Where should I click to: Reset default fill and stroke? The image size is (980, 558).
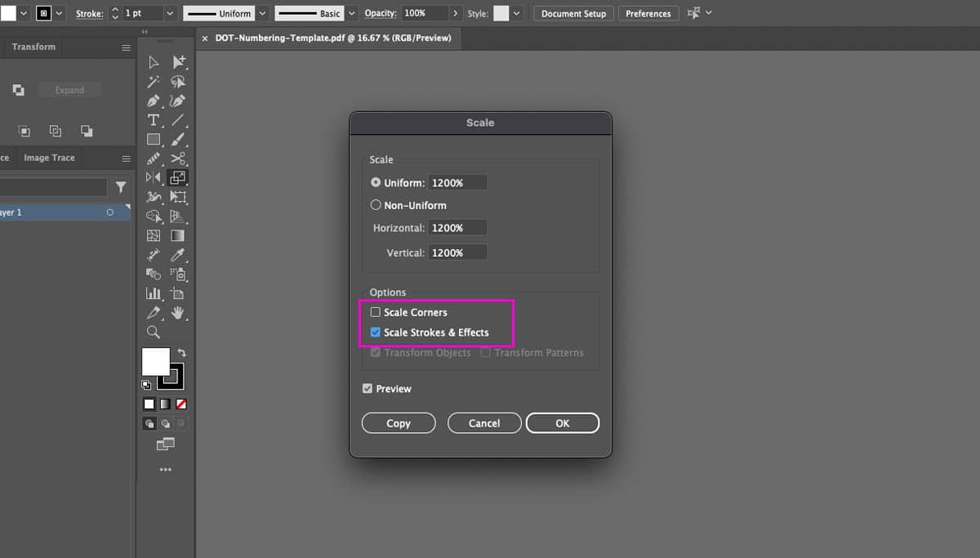tap(146, 385)
